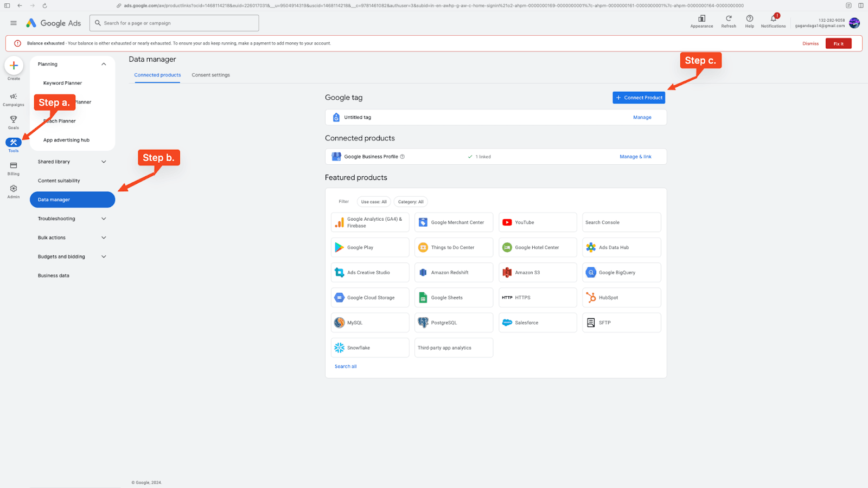
Task: Open the Admin gear icon
Action: pos(14,189)
